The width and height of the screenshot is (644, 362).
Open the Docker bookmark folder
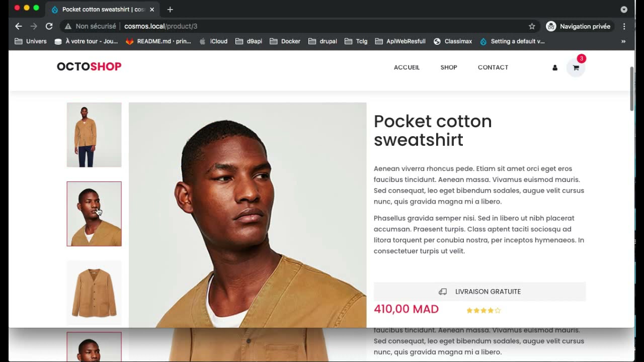[285, 41]
